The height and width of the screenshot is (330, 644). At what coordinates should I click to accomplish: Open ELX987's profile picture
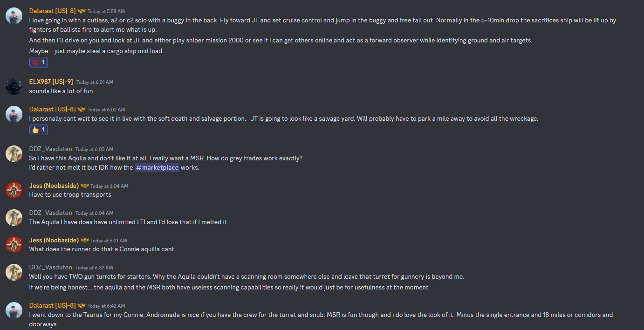click(14, 86)
